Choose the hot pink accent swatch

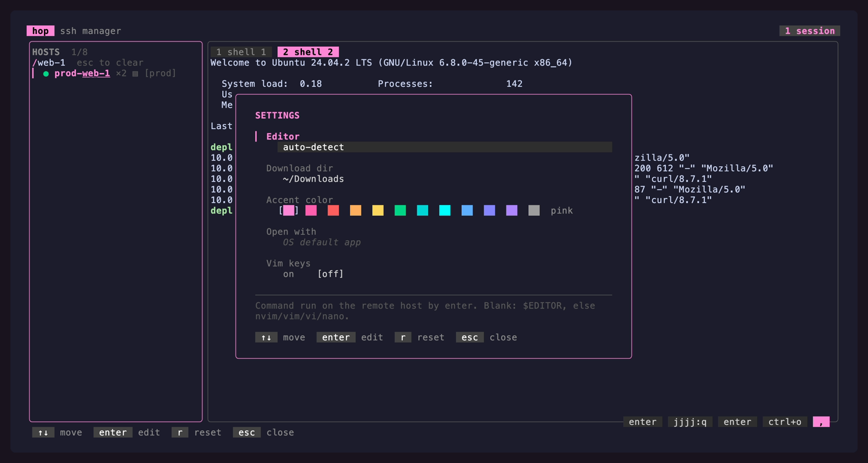click(311, 211)
